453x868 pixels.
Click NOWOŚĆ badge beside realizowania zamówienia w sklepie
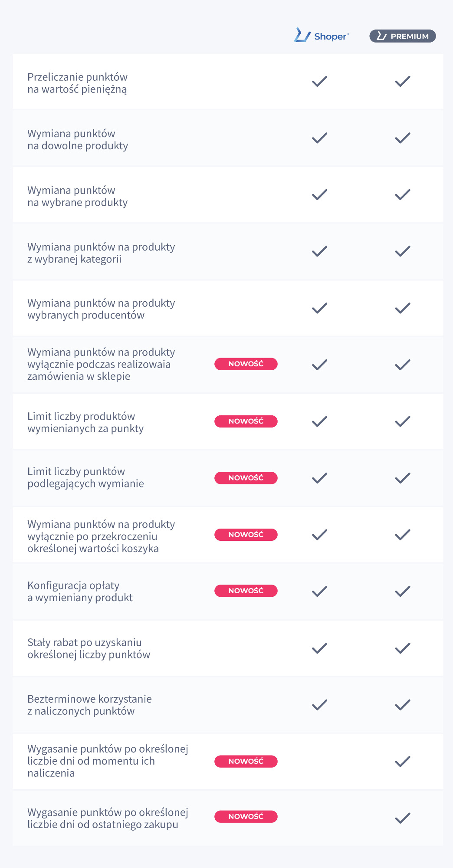pos(246,364)
